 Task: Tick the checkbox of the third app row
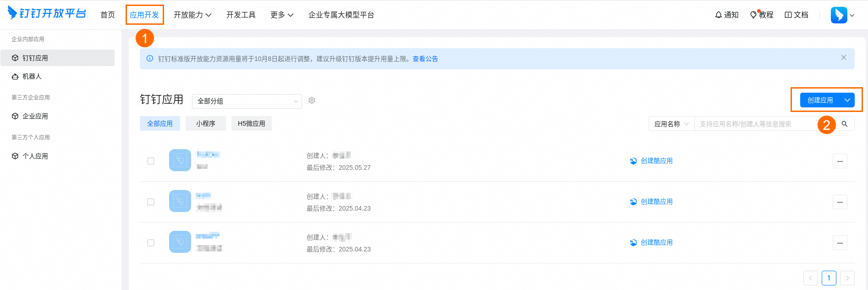[x=151, y=243]
